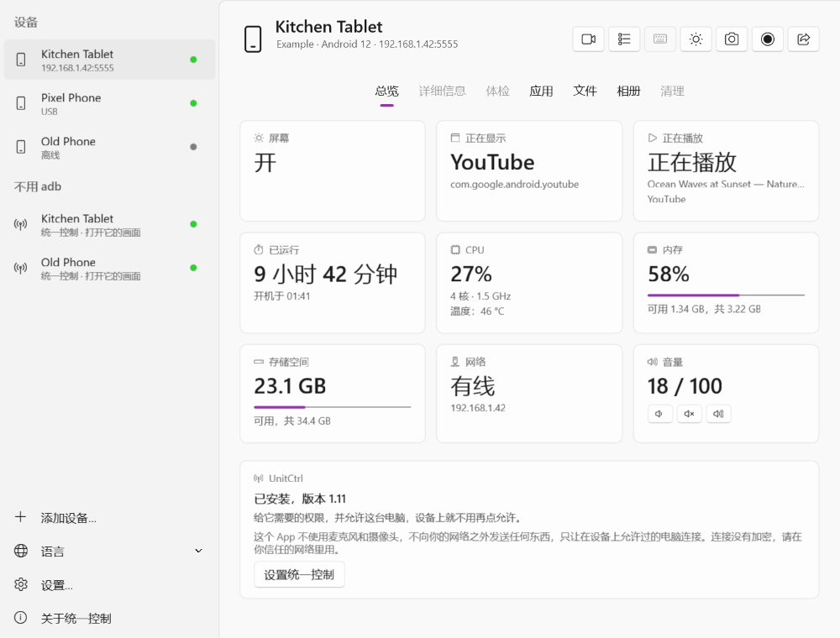The image size is (840, 638).
Task: Click the 23.1 GB storage value
Action: coord(290,386)
